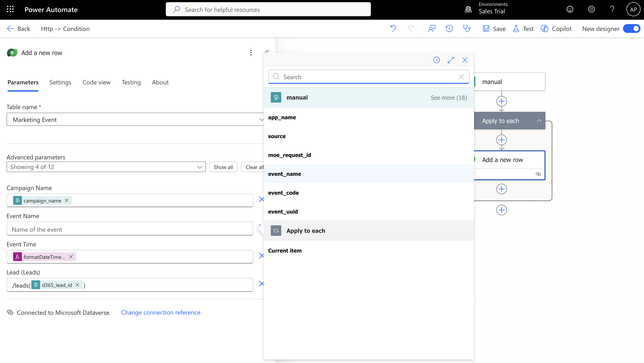Go Back to previous page

(19, 28)
